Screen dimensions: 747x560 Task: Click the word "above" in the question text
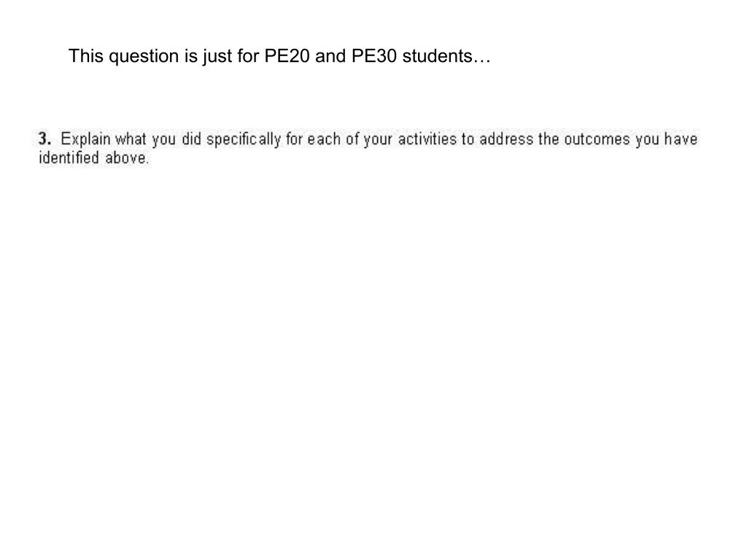(127, 157)
